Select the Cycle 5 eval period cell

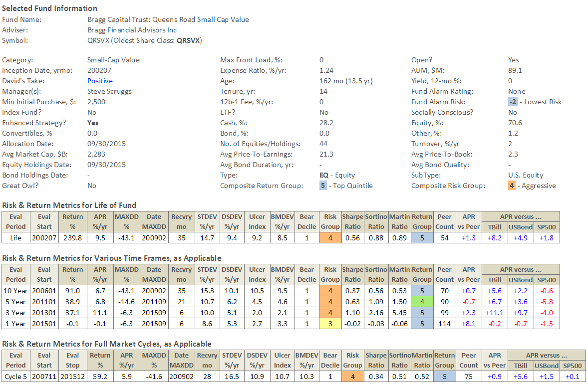[16, 376]
